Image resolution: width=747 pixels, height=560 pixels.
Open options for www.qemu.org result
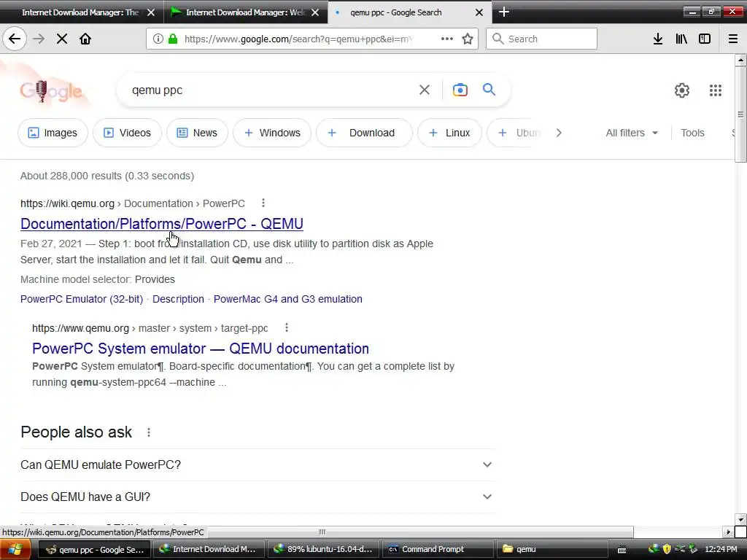click(x=286, y=327)
